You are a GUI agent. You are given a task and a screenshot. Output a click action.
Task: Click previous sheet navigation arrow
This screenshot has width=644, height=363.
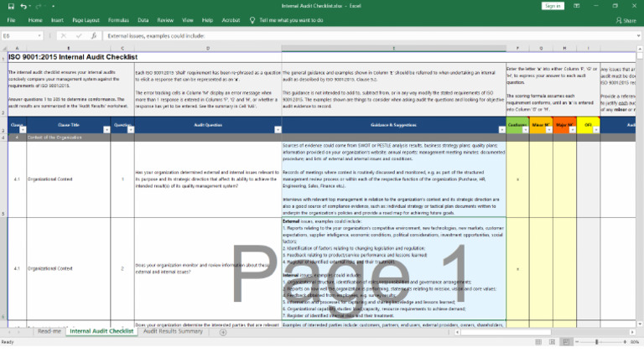tap(9, 332)
